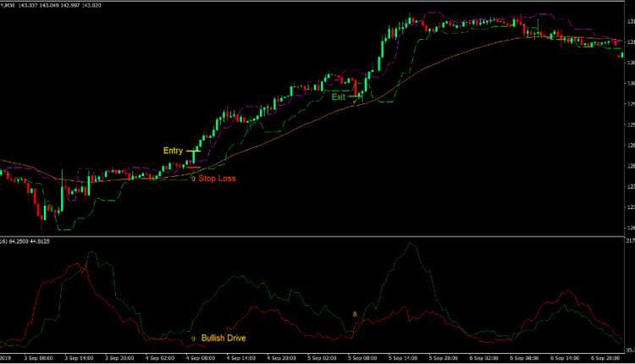Select the "Bullish Drive" text label
Screen dimensions: 635x364
point(224,338)
